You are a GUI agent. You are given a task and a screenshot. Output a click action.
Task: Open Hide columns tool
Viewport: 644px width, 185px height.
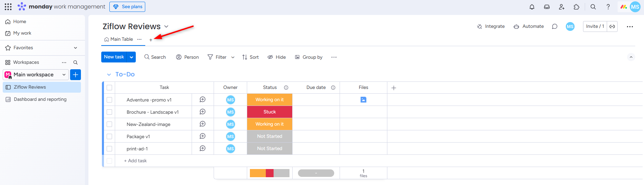click(x=277, y=57)
